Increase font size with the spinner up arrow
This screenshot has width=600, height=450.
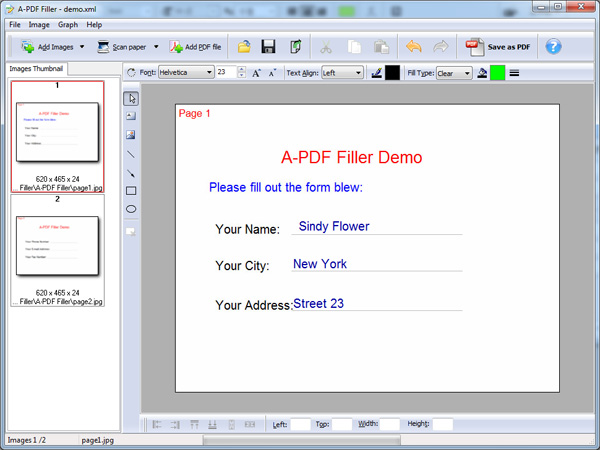pyautogui.click(x=241, y=69)
